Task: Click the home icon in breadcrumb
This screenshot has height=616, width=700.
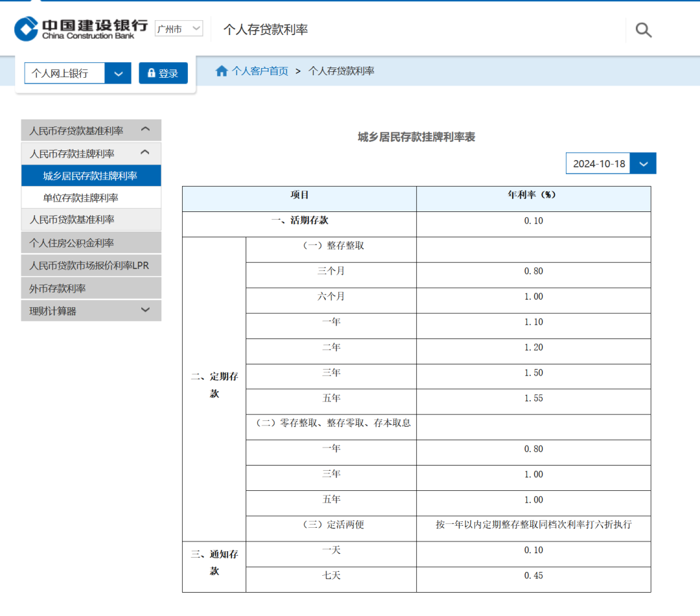Action: coord(222,71)
